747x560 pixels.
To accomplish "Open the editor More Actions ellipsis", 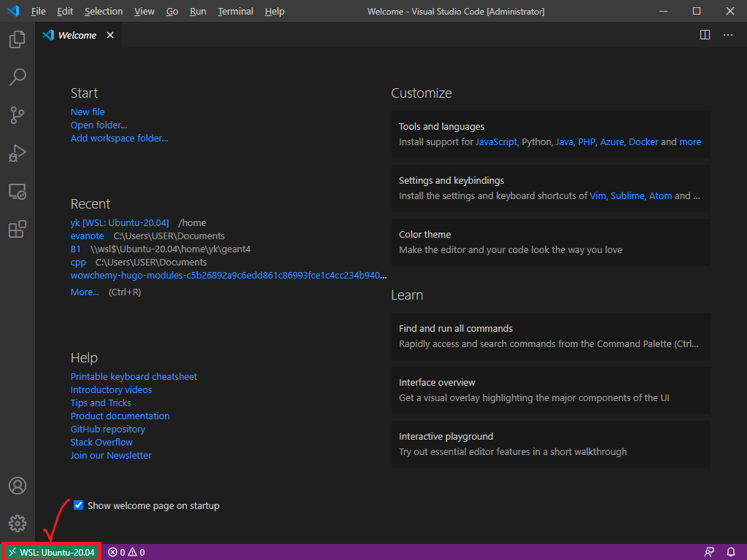I will pos(728,35).
